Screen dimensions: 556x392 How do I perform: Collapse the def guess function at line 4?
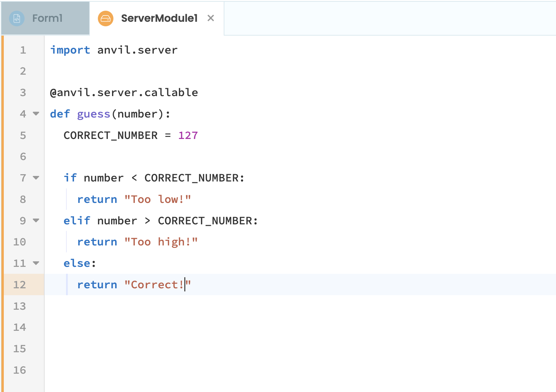(x=36, y=114)
